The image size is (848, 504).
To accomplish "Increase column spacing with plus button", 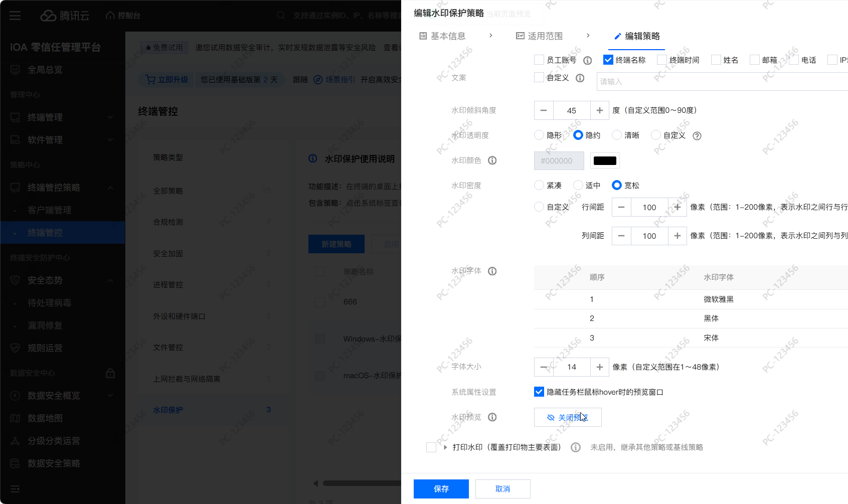I will 677,236.
